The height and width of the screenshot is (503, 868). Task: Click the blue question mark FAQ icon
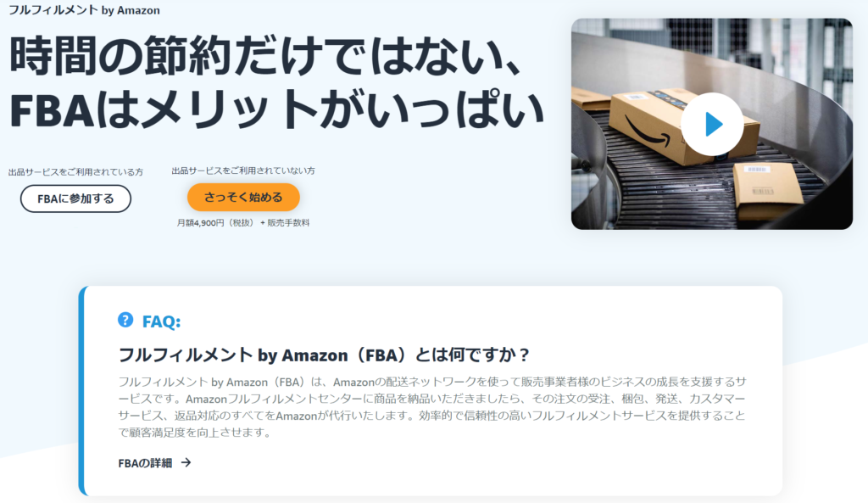125,320
